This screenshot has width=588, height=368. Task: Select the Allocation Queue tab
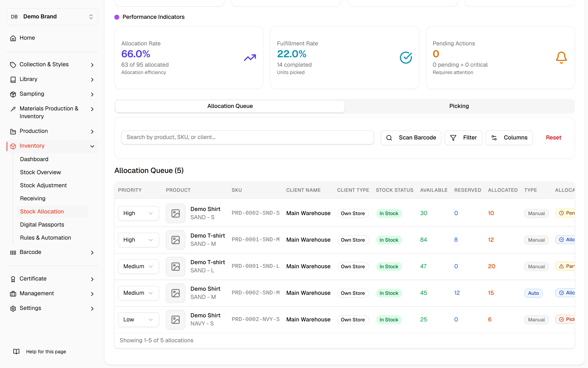coord(230,106)
